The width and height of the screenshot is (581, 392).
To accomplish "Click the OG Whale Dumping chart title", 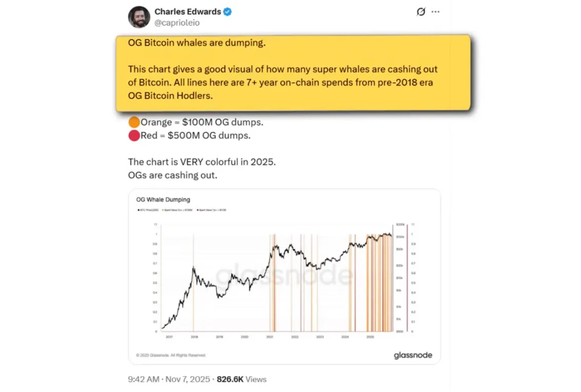I will pyautogui.click(x=163, y=200).
